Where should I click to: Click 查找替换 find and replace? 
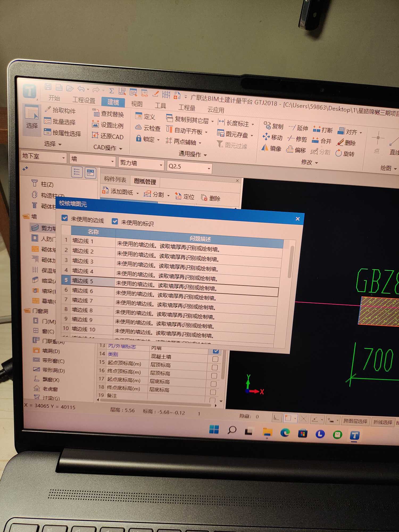[108, 114]
